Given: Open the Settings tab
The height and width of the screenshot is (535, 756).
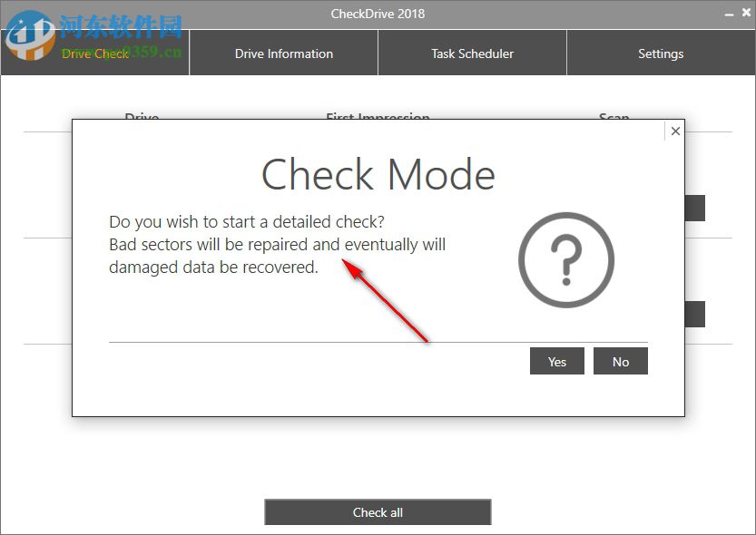Looking at the screenshot, I should pyautogui.click(x=660, y=53).
